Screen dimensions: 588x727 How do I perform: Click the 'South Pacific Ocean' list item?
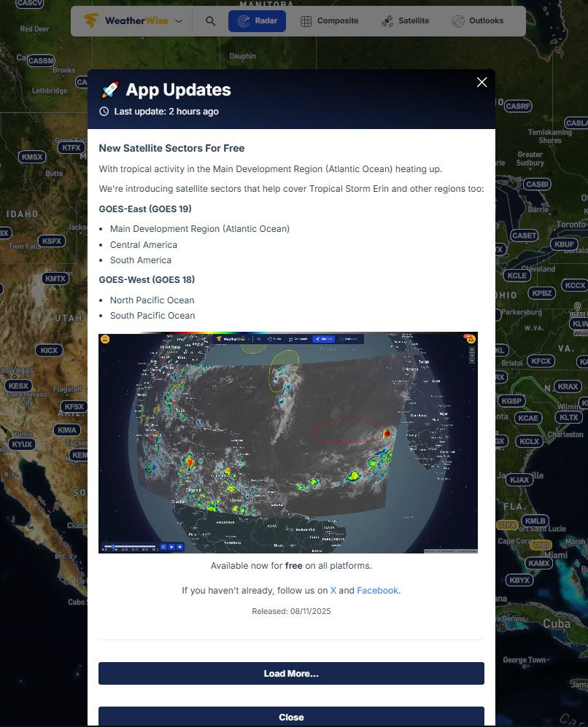tap(152, 315)
